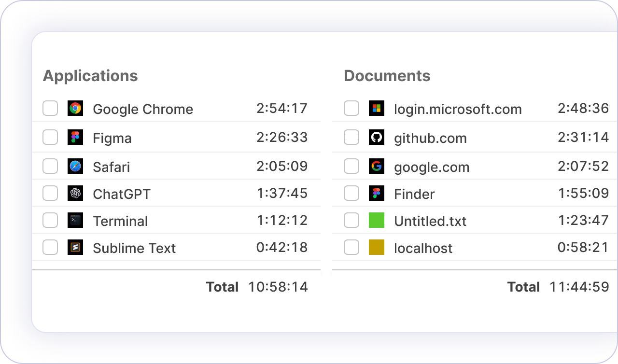Tick the Sublime Text checkbox

click(50, 247)
